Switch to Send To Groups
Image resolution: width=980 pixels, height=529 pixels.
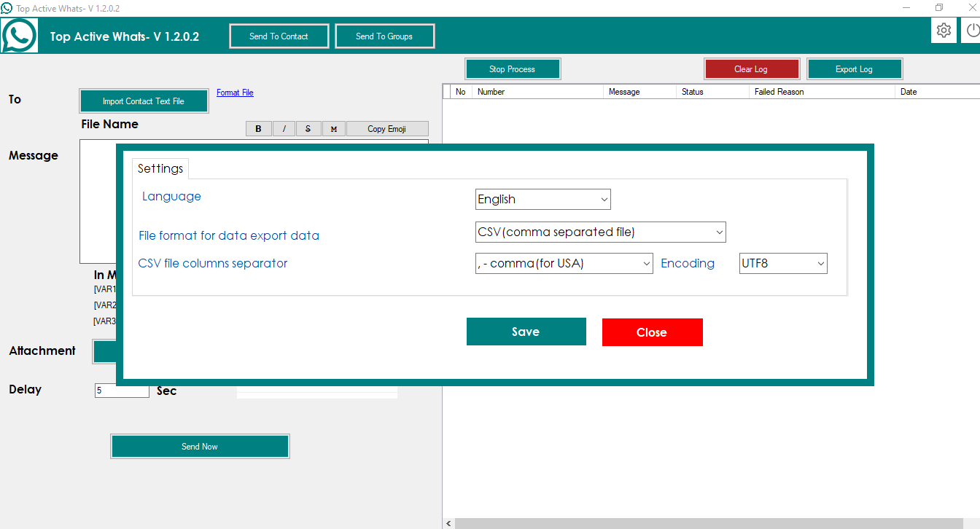[384, 36]
